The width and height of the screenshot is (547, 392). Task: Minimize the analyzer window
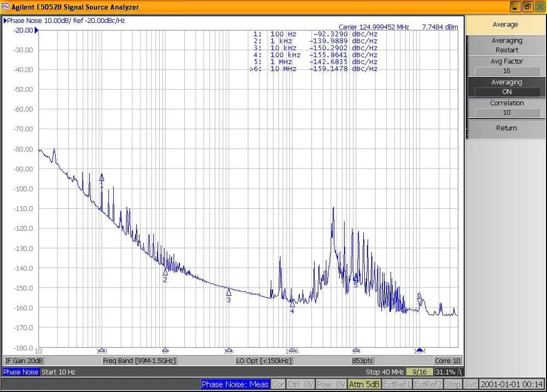516,7
